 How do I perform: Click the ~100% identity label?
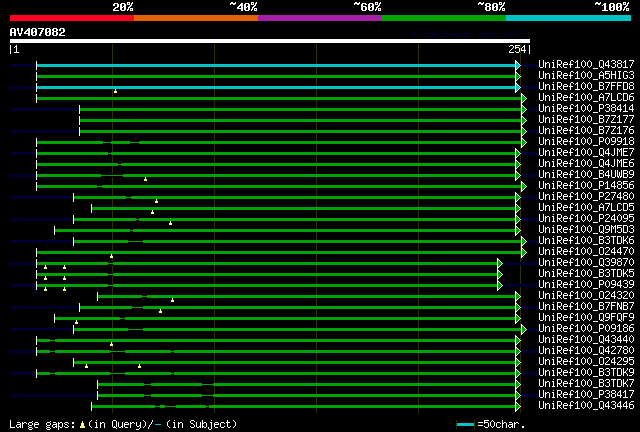point(612,7)
